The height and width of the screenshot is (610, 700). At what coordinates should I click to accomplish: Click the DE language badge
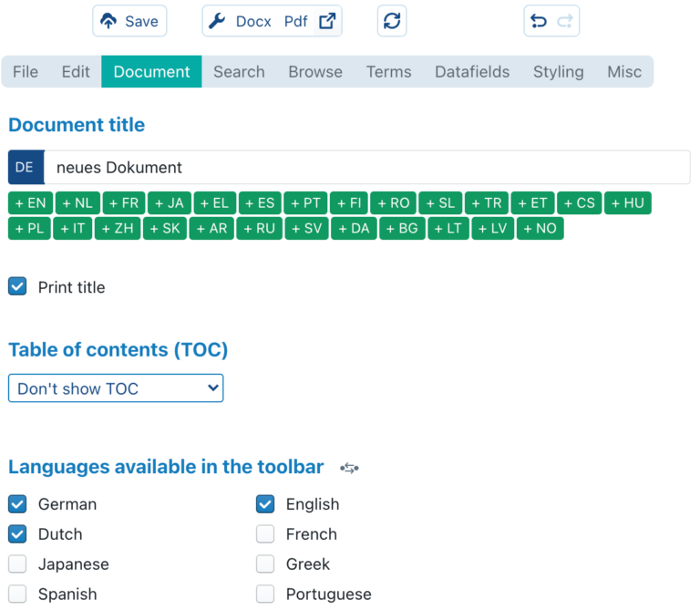[x=25, y=168]
